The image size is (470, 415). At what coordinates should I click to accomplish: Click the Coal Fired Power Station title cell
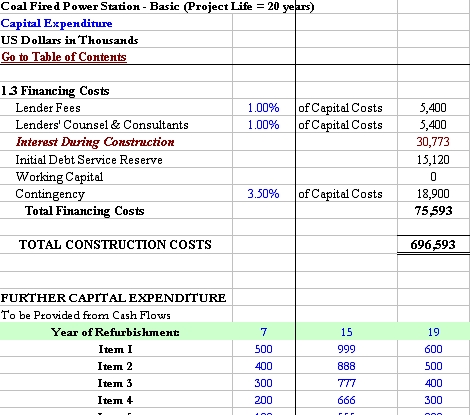(157, 6)
